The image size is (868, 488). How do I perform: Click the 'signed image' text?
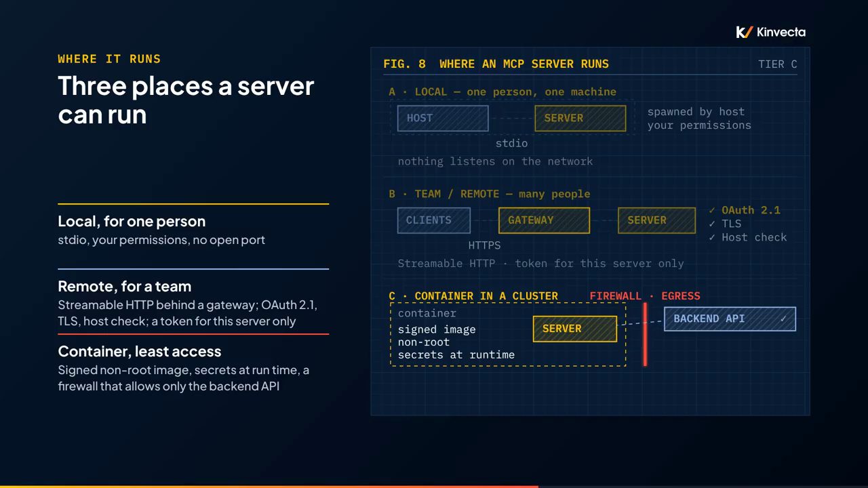(x=437, y=329)
